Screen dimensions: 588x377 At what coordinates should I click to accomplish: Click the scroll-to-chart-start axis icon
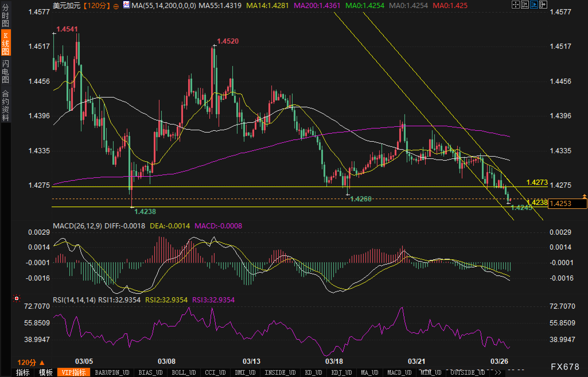[525, 5]
